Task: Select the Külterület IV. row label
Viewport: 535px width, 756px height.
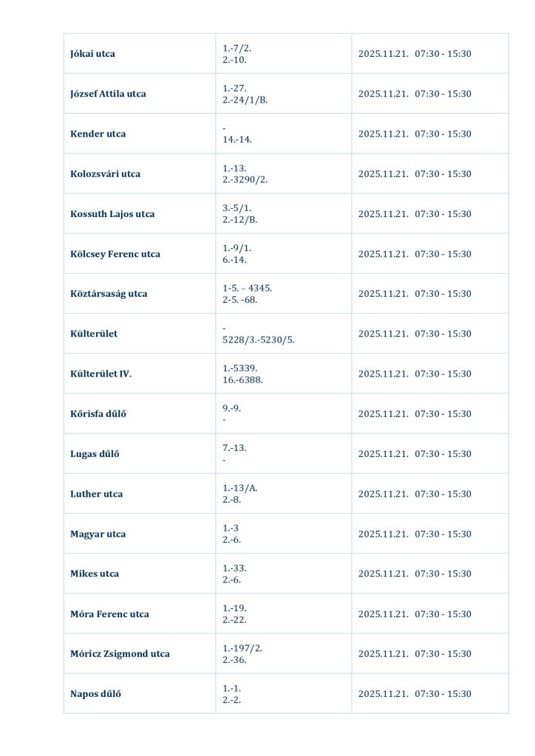Action: tap(100, 374)
